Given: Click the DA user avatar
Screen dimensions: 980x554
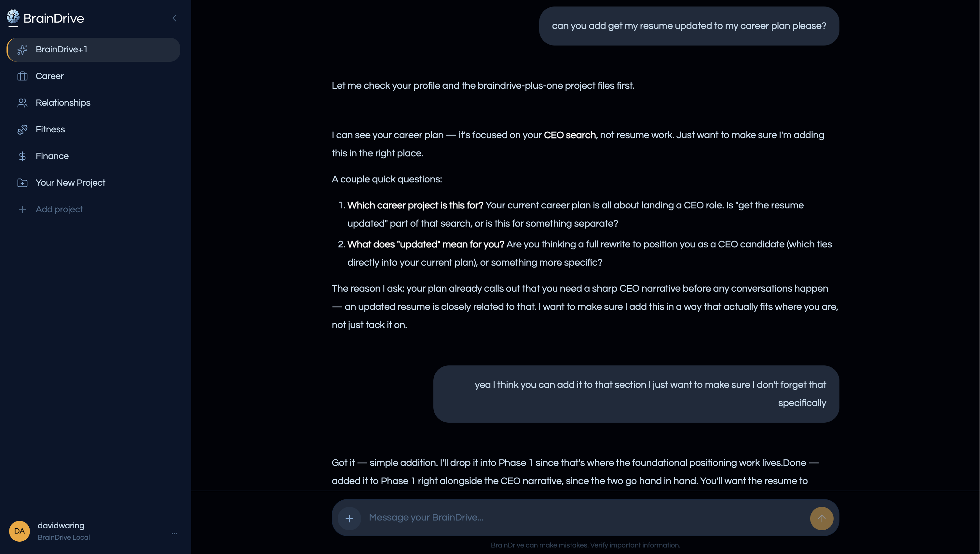Looking at the screenshot, I should tap(20, 531).
